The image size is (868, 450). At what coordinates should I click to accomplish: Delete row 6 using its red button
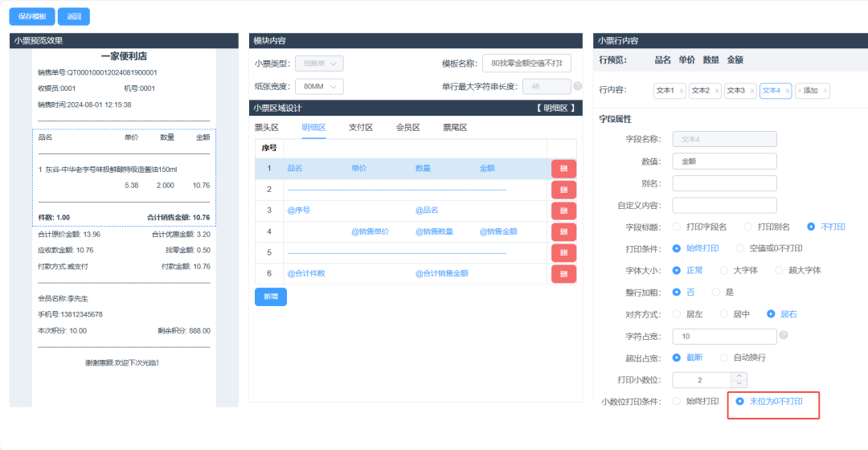pyautogui.click(x=563, y=274)
